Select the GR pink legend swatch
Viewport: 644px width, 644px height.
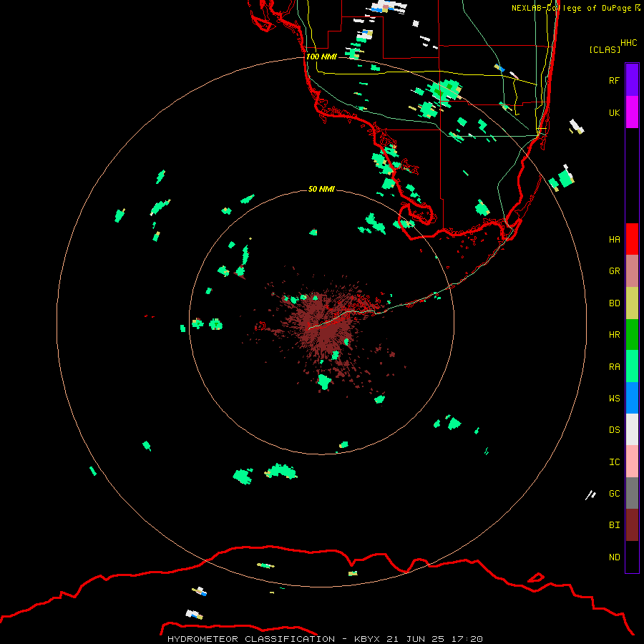[x=632, y=271]
